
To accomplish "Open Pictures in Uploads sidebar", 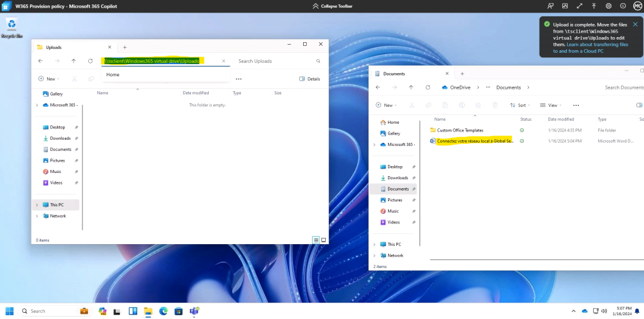I will pos(57,160).
